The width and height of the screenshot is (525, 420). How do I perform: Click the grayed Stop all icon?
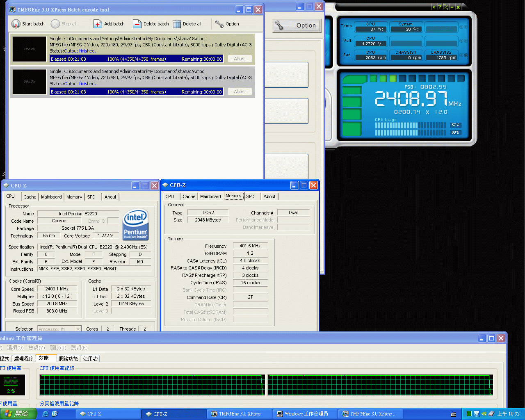click(x=55, y=24)
